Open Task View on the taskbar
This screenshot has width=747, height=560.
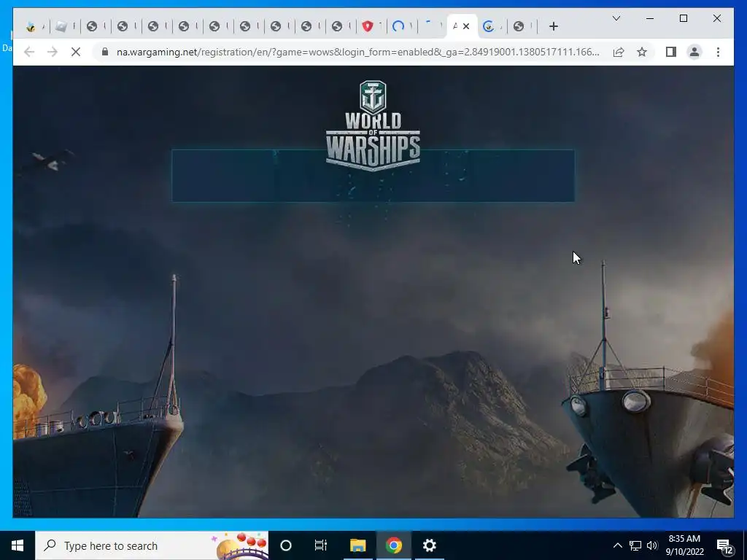(x=321, y=545)
